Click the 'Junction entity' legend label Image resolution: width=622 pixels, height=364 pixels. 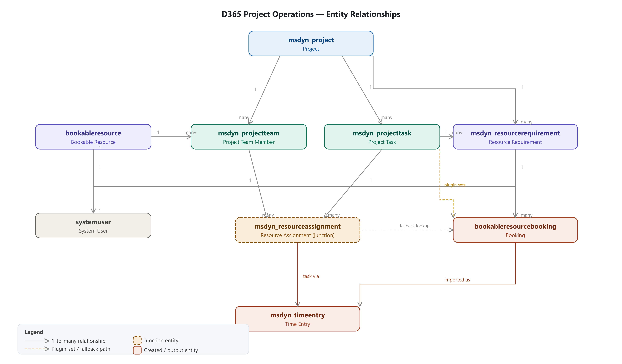[x=161, y=340]
